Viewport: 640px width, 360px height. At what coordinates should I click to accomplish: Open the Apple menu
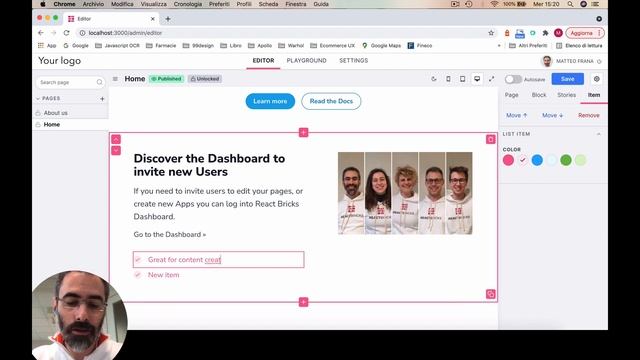(x=42, y=4)
